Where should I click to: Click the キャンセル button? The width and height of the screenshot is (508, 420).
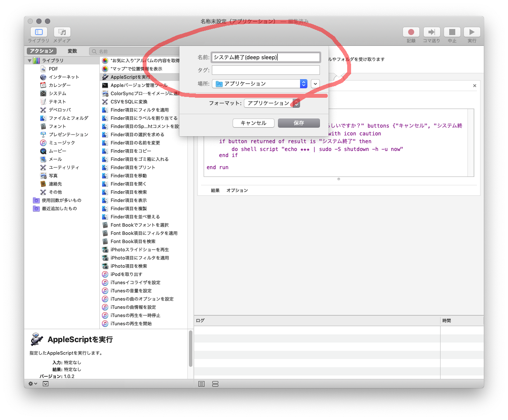[x=253, y=123]
